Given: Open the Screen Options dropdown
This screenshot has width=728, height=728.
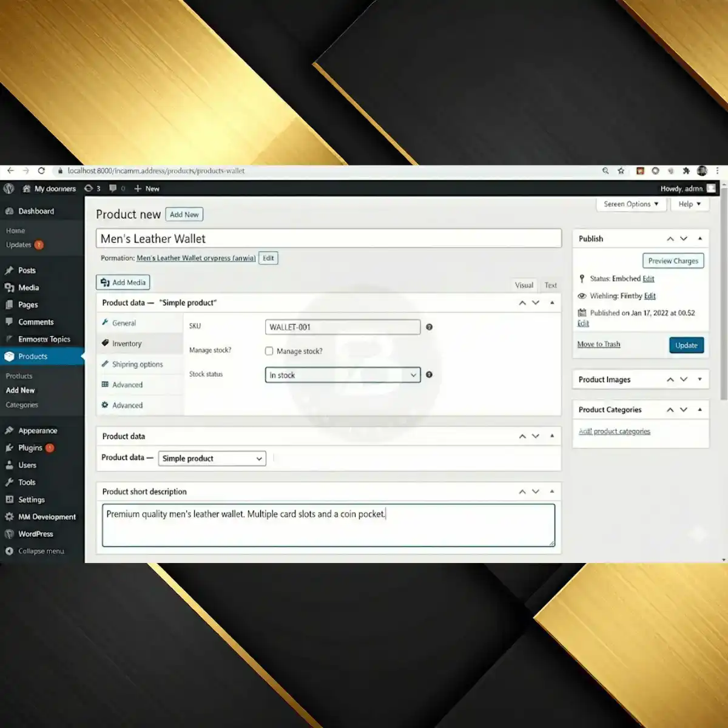Looking at the screenshot, I should 631,204.
